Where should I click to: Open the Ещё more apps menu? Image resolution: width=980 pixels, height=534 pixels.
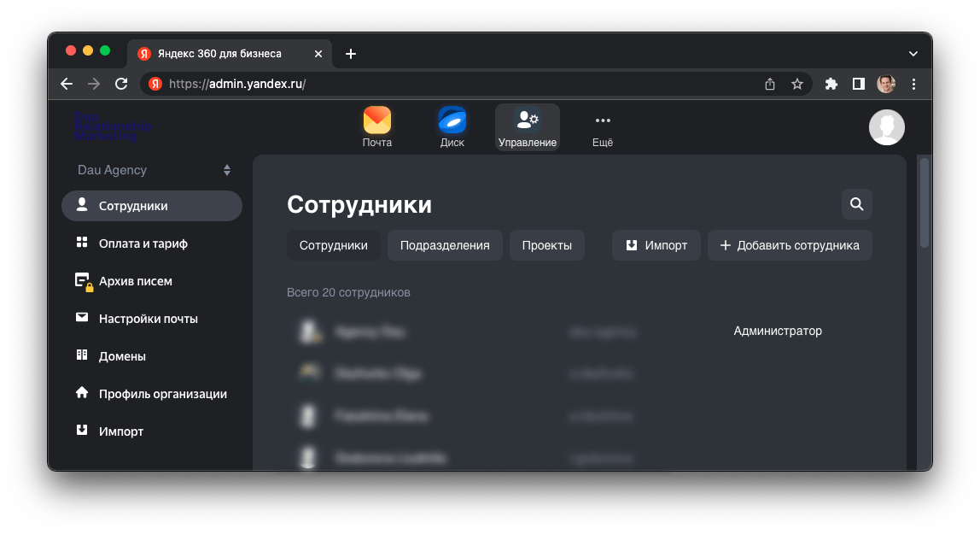[603, 127]
